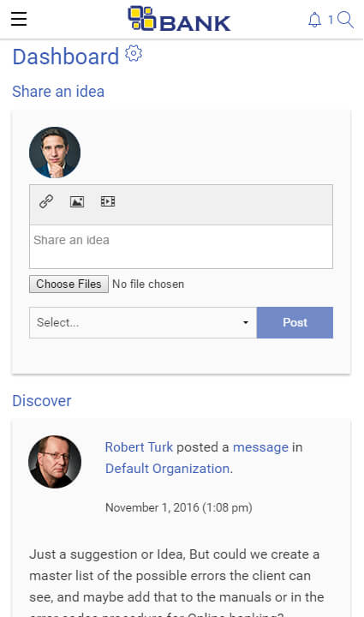
Task: Insert an image into the idea
Action: point(77,202)
